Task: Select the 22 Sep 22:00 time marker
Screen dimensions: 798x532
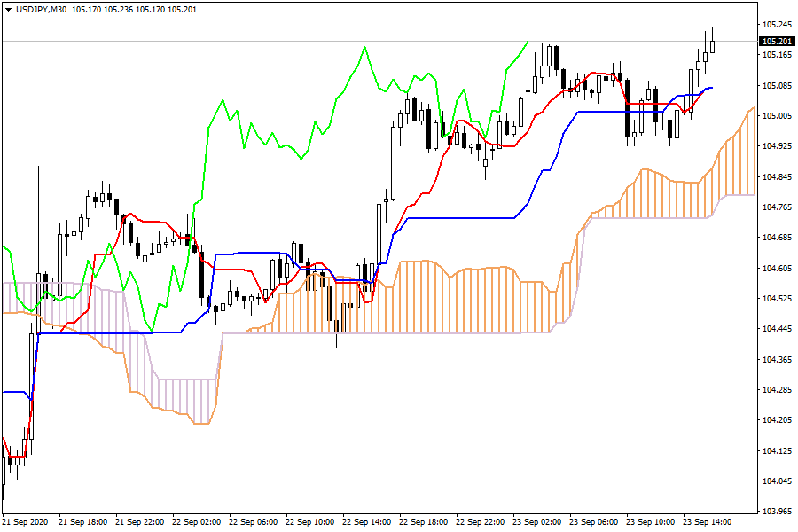Action: pyautogui.click(x=481, y=523)
